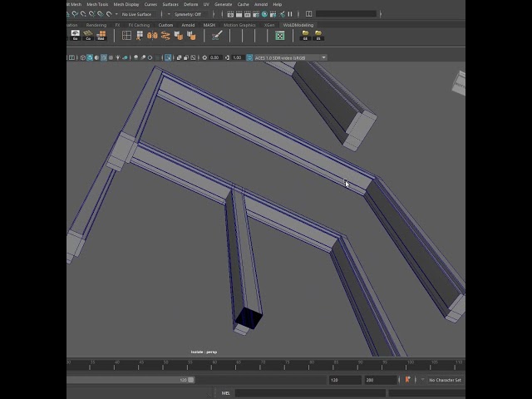Open the folder shelf icon labeled 65
The width and height of the screenshot is (532, 399).
[x=318, y=35]
